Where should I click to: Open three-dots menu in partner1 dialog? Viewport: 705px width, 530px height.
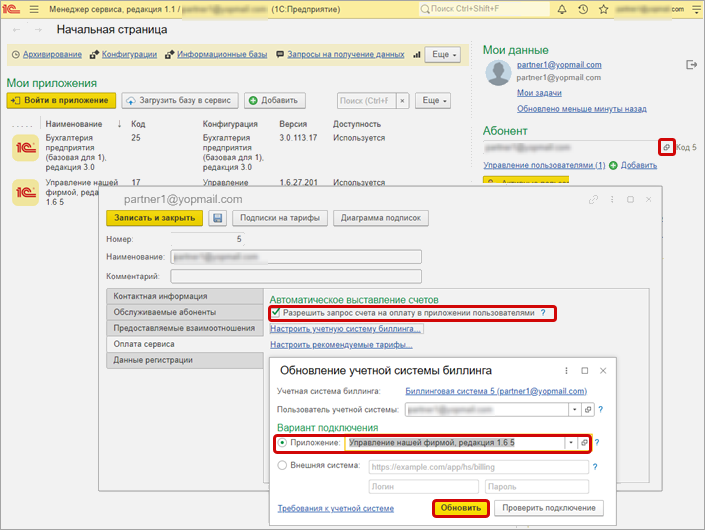coord(612,199)
